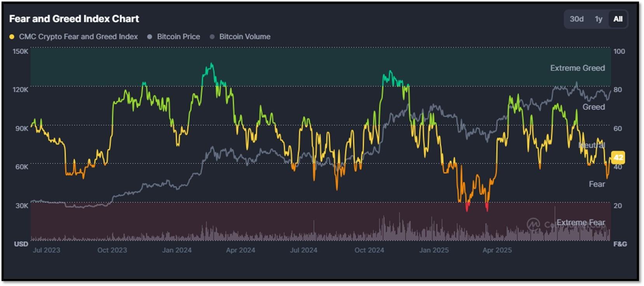Image resolution: width=644 pixels, height=286 pixels.
Task: Click the Oct 2024 x-axis label
Action: 369,250
